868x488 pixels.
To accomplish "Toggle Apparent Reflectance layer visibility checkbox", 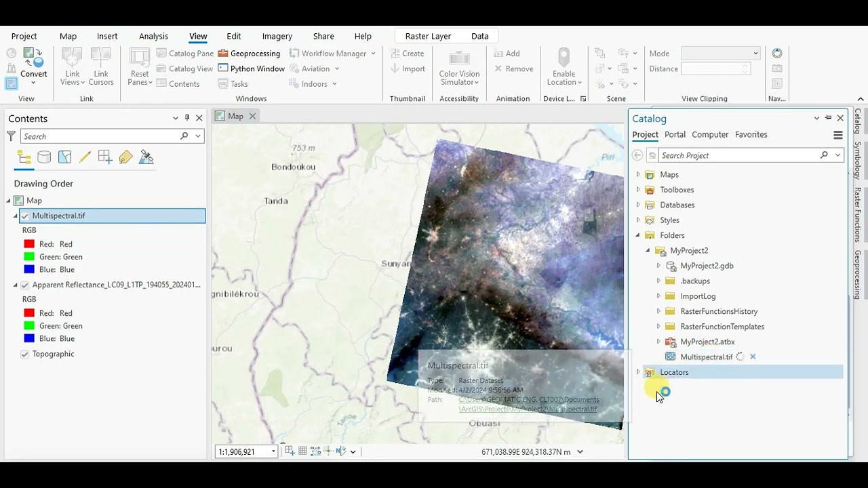I will point(25,285).
